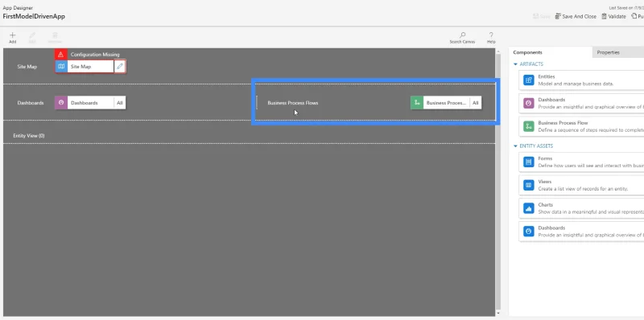Open Search Canvas magnifier icon
This screenshot has width=644, height=320.
462,35
